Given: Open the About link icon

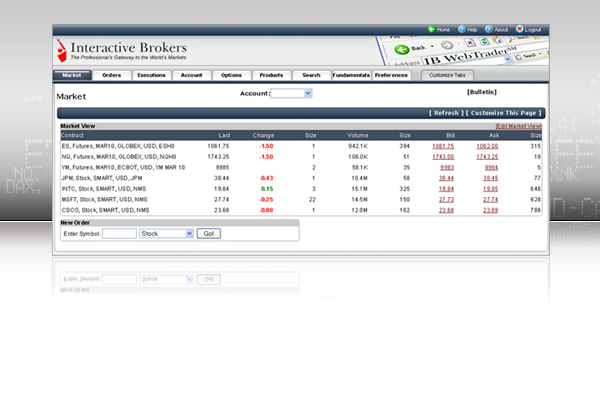Looking at the screenshot, I should 489,29.
